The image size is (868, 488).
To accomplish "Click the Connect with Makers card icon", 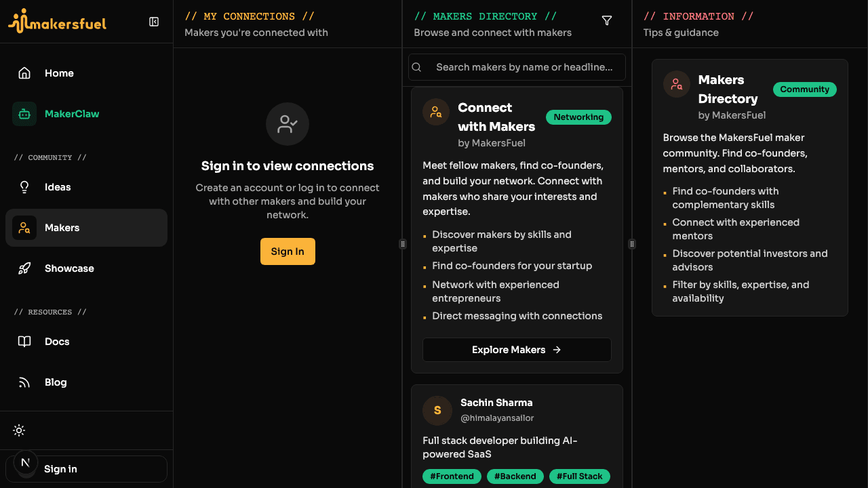I will [436, 112].
